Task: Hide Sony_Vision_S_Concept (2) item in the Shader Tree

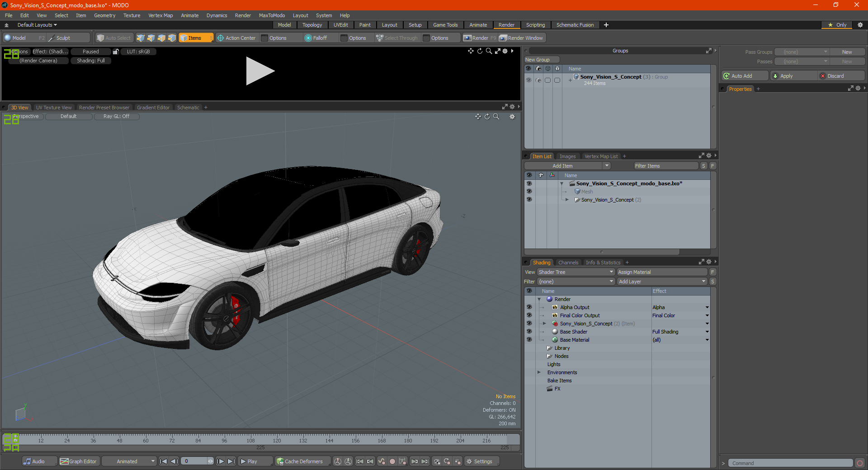Action: 529,324
